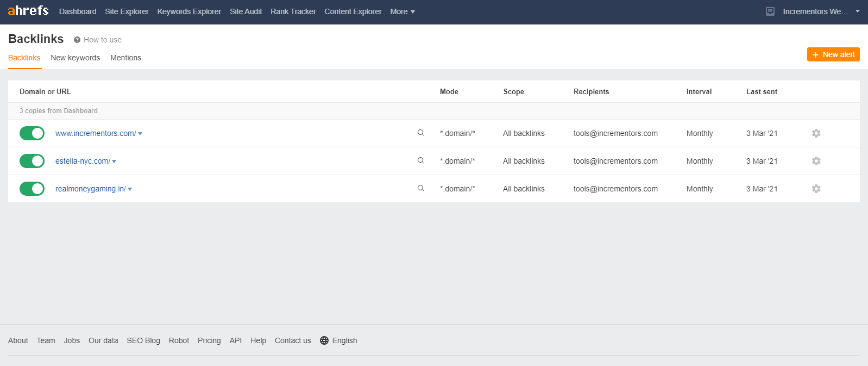Open Site Audit
Image resolution: width=868 pixels, height=366 pixels.
coord(246,11)
